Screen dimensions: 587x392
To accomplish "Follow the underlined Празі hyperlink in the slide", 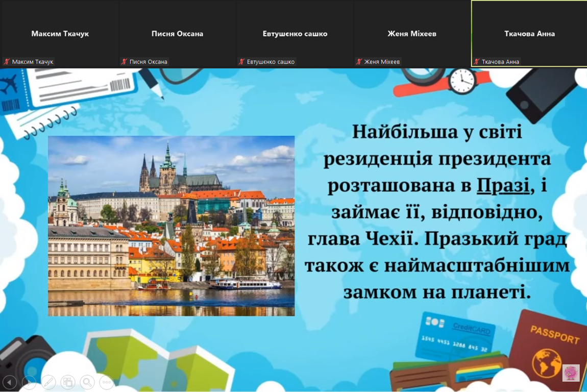I will coord(503,185).
